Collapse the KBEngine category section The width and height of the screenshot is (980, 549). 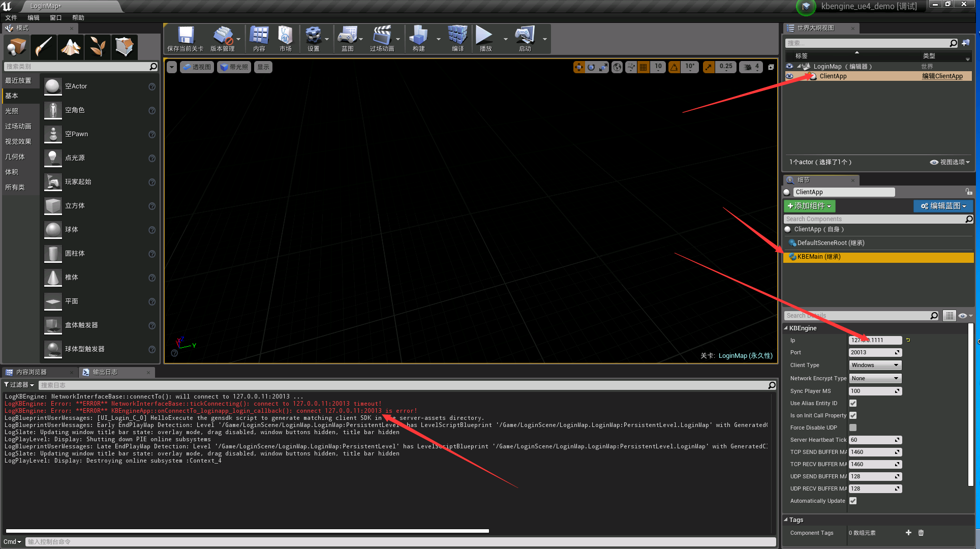coord(786,328)
